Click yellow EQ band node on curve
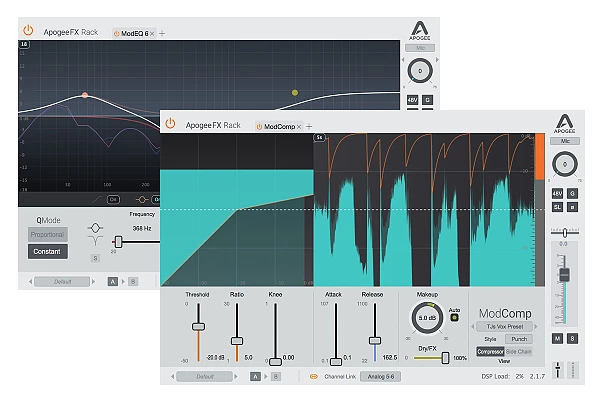This screenshot has height=400, width=600. pos(295,92)
